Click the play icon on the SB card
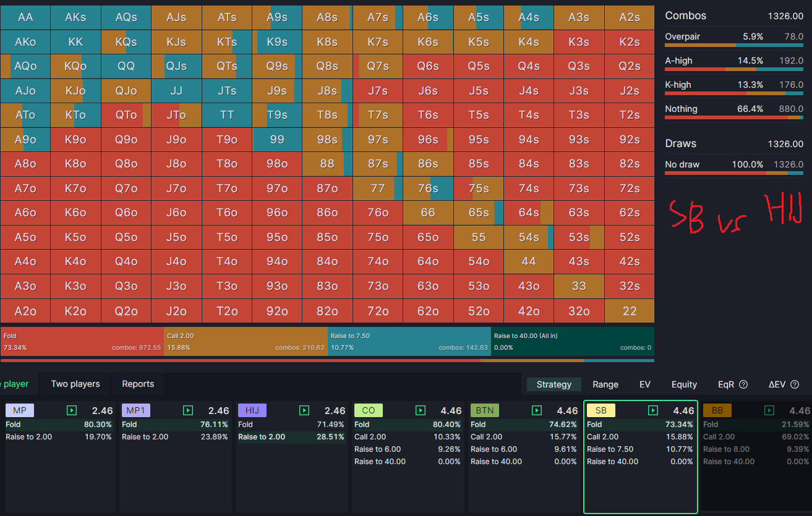812x516 pixels. tap(653, 410)
